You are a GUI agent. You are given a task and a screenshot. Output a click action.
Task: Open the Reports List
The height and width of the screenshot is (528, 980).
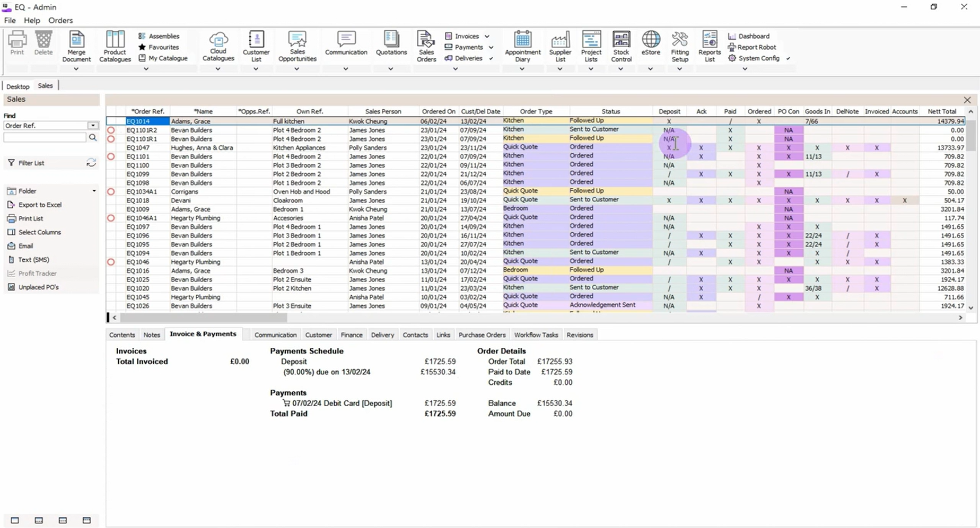tap(710, 47)
